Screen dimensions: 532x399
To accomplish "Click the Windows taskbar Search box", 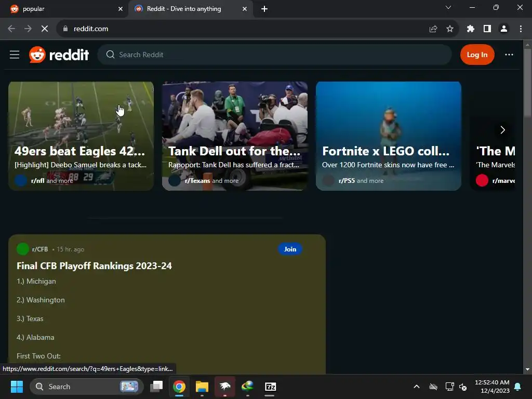I will (87, 387).
